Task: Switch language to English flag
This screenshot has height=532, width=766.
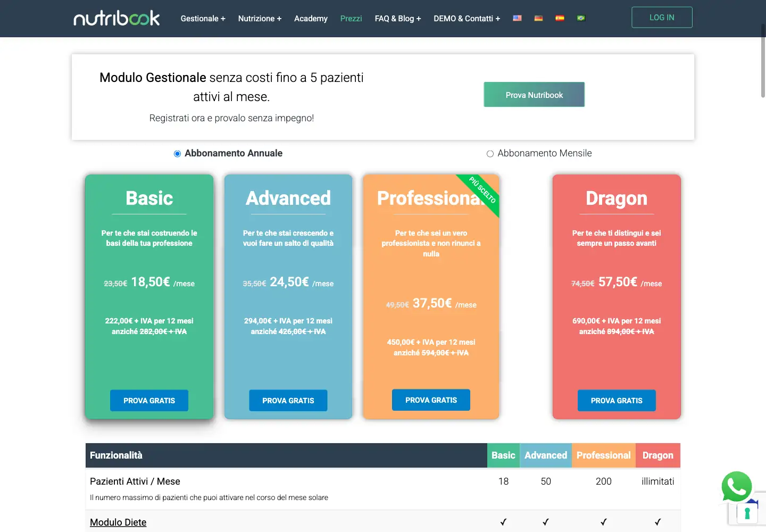Action: [517, 18]
